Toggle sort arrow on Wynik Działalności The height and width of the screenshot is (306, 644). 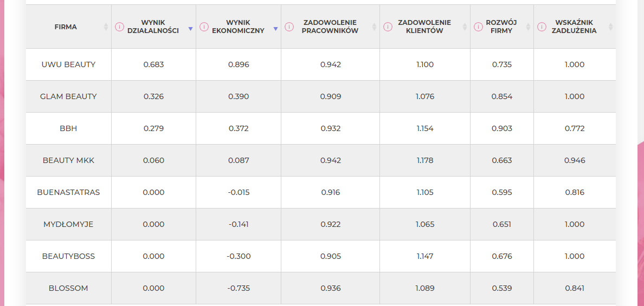coord(190,29)
